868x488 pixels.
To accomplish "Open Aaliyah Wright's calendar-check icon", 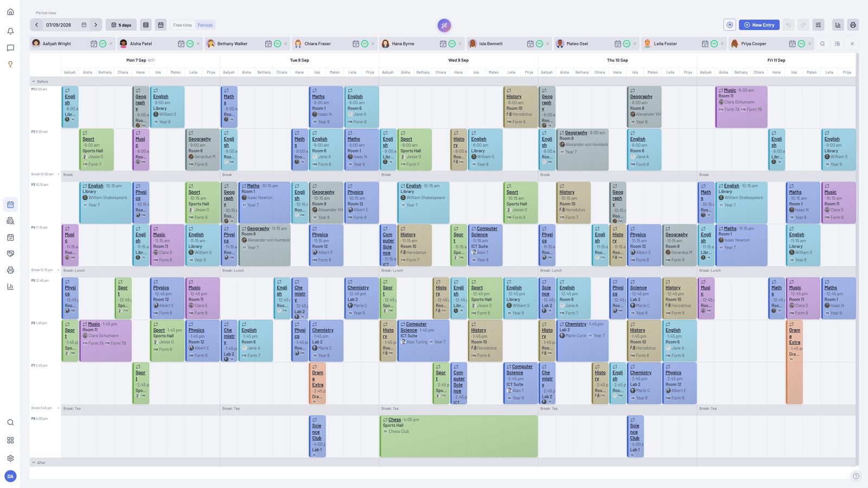I will coord(93,44).
